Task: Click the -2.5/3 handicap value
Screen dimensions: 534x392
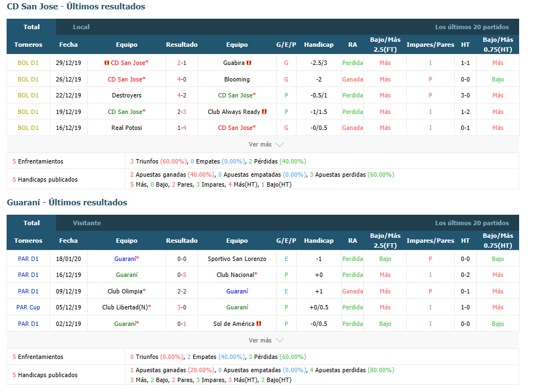Action: pos(318,63)
